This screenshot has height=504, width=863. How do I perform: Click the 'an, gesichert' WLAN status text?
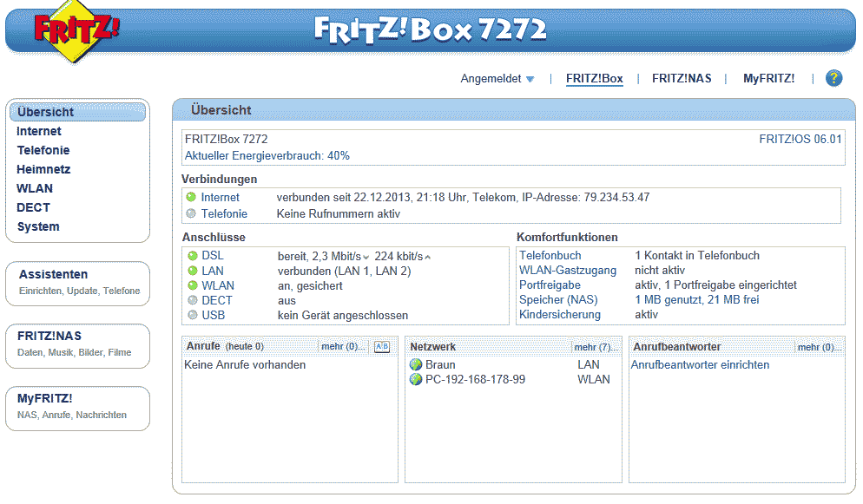click(310, 285)
